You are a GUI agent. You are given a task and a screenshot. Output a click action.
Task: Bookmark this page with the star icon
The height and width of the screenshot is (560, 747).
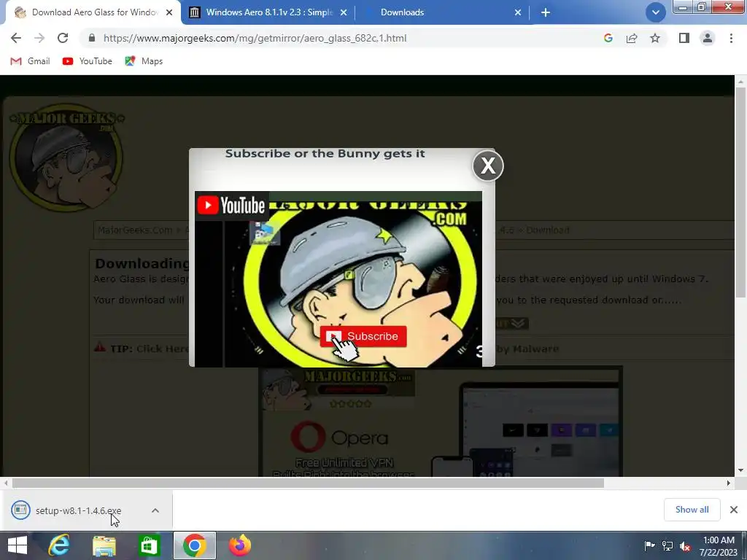click(x=655, y=38)
